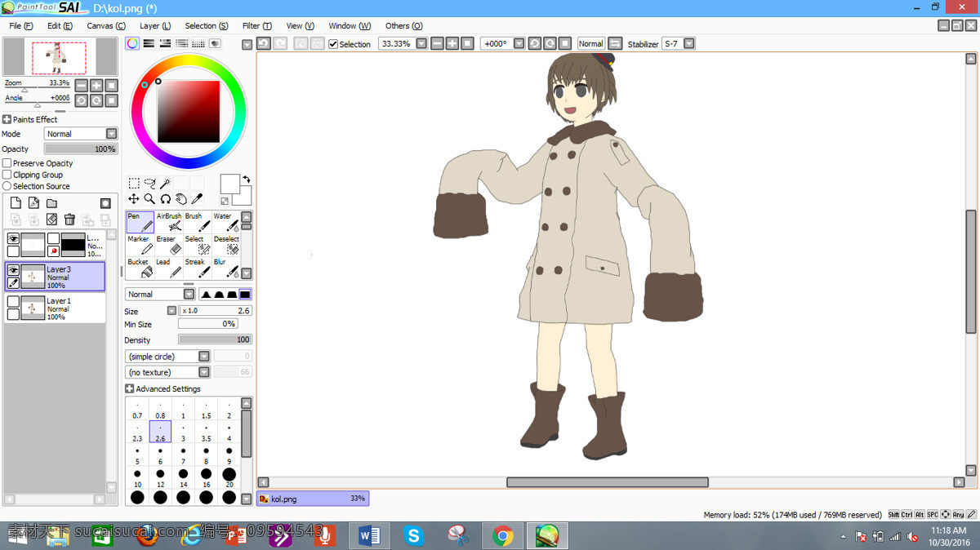980x550 pixels.
Task: Choose the rotate view tool
Action: coord(165,198)
